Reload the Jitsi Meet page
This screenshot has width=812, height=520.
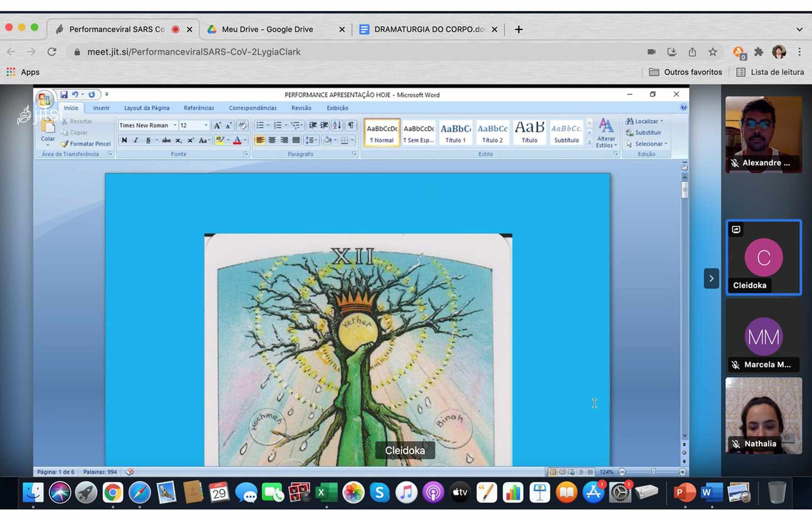click(52, 52)
